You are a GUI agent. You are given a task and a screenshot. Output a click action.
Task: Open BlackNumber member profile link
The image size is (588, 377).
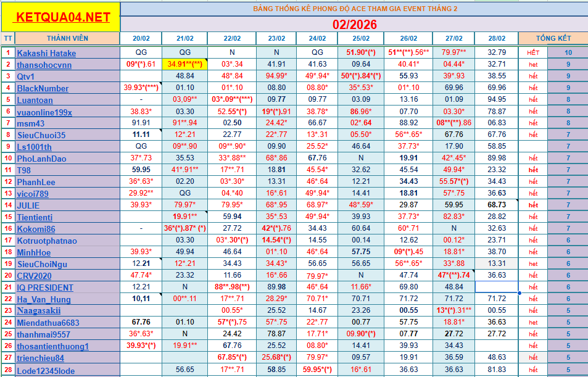click(x=43, y=88)
